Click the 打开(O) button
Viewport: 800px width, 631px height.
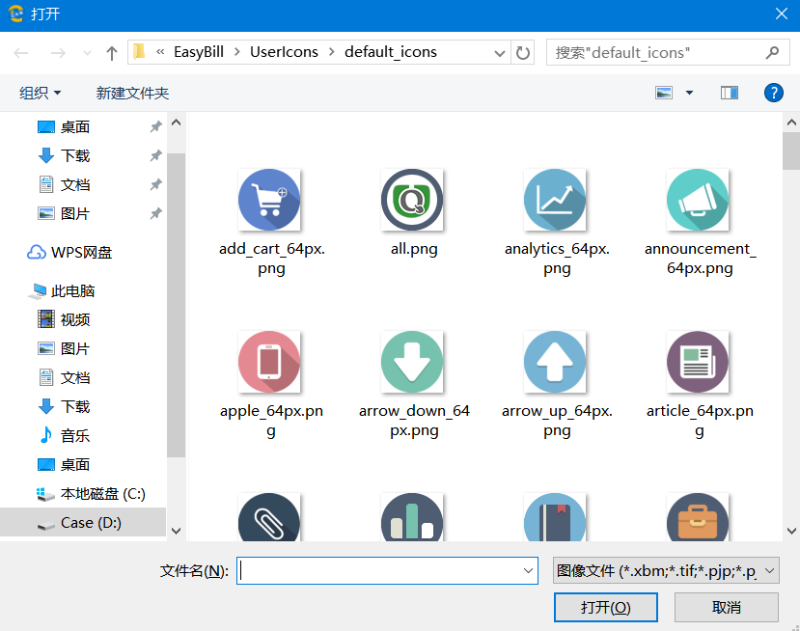tap(606, 607)
